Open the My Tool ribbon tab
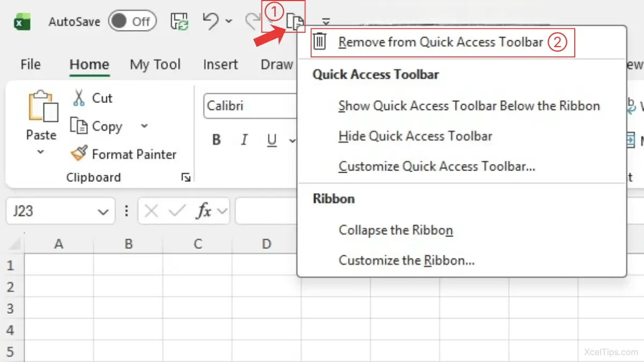 click(x=155, y=65)
